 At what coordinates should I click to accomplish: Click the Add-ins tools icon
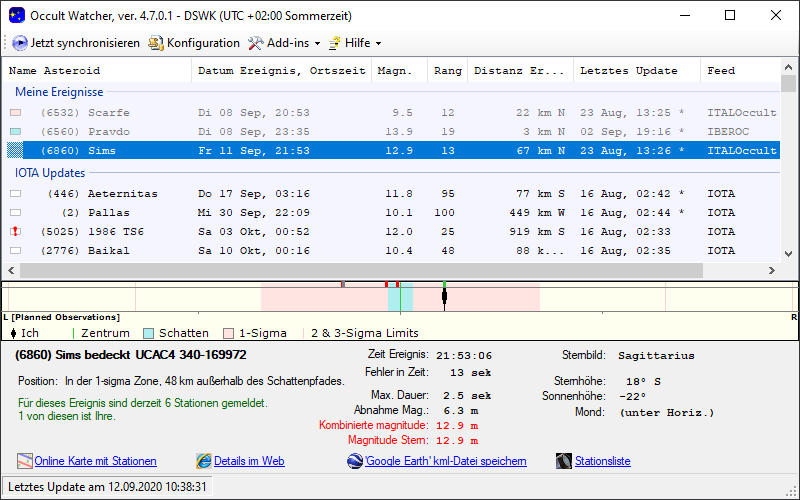click(x=255, y=43)
